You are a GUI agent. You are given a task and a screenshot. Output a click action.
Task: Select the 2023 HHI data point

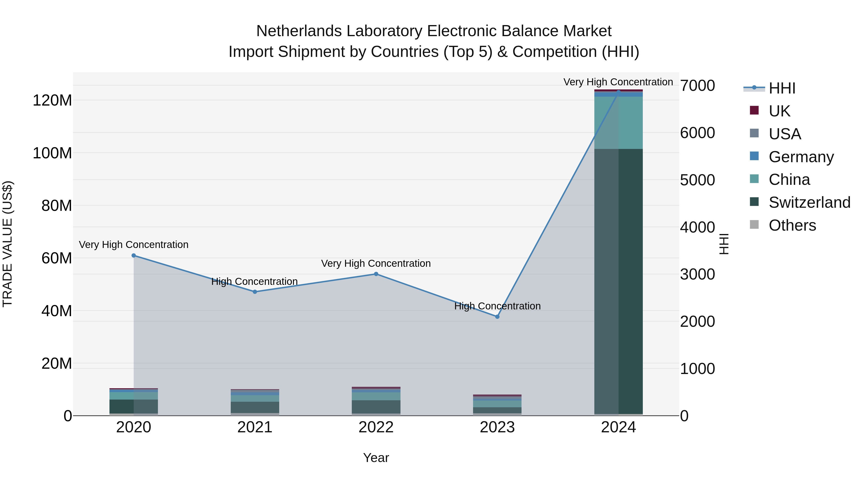[x=497, y=317]
